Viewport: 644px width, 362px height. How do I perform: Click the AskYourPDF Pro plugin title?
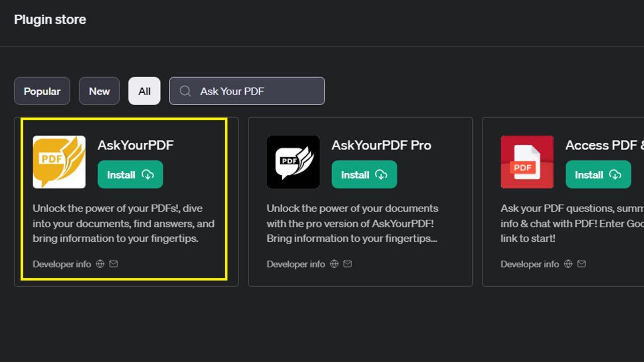coord(381,145)
